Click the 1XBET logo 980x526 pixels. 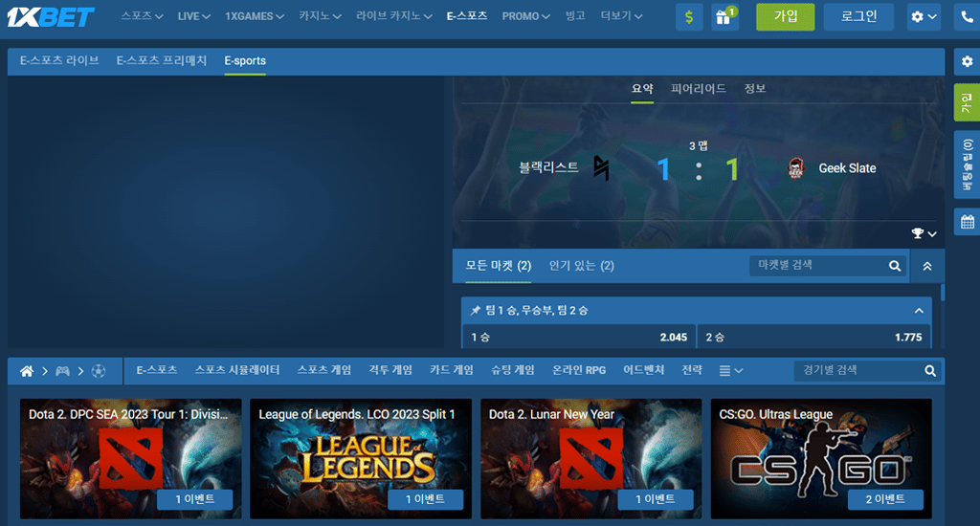click(51, 17)
